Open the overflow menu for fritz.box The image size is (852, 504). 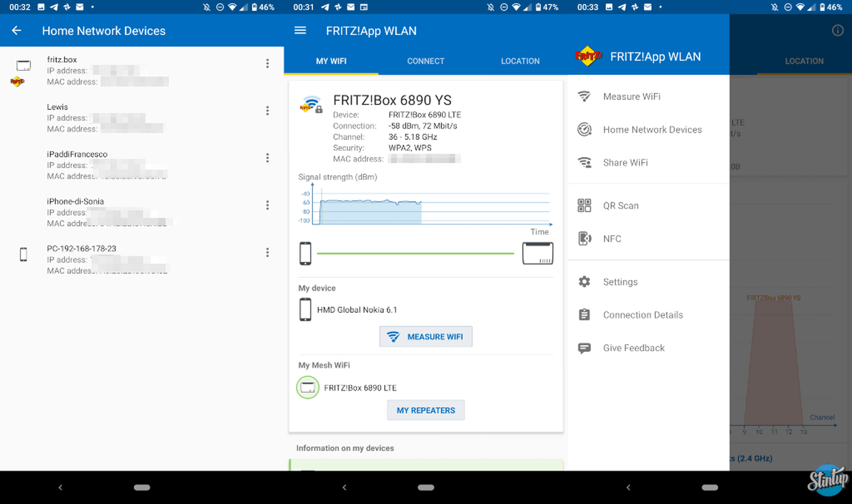point(267,63)
